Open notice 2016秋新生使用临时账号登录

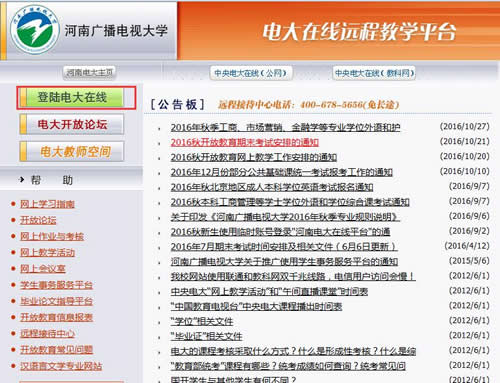tap(280, 232)
